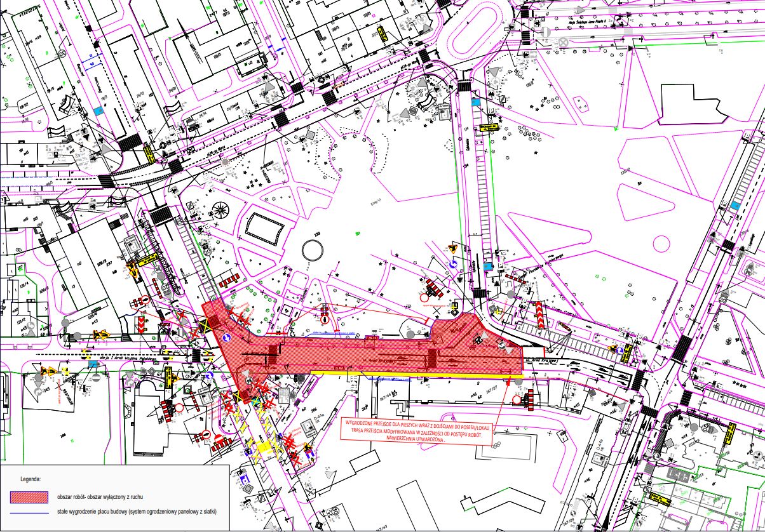The image size is (765, 532).
Task: Click the red hatched legend swatch
Action: click(30, 498)
